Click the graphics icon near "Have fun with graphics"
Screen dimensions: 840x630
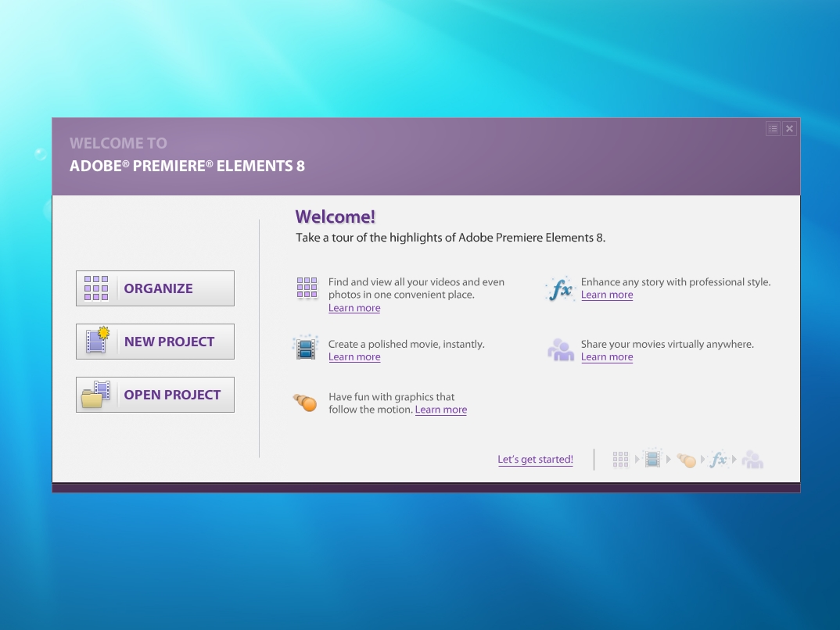[304, 403]
